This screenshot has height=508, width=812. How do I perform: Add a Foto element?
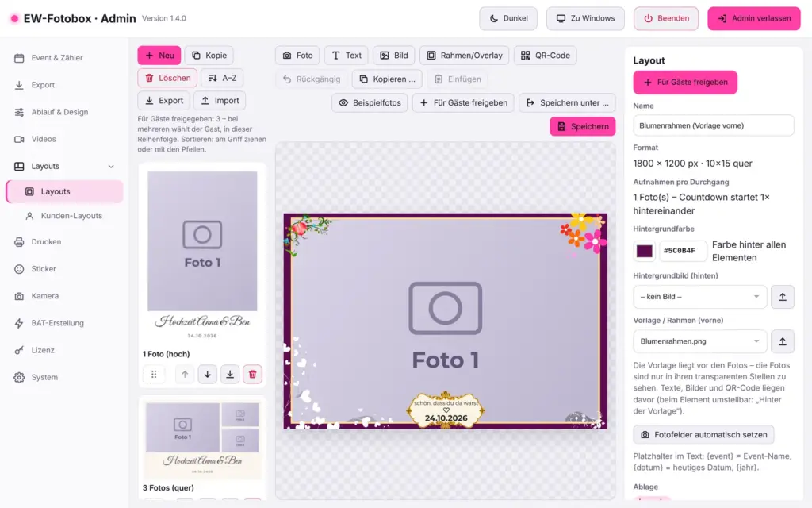point(298,56)
